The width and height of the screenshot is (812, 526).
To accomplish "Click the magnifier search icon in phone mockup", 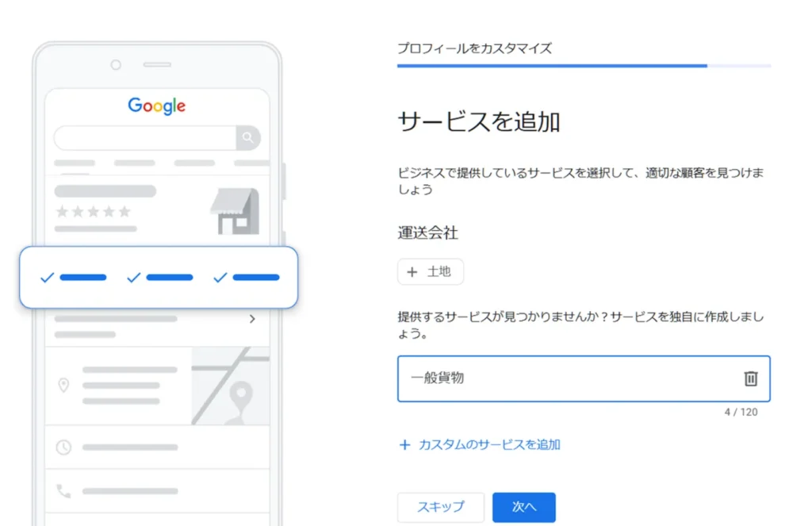I will pyautogui.click(x=248, y=137).
